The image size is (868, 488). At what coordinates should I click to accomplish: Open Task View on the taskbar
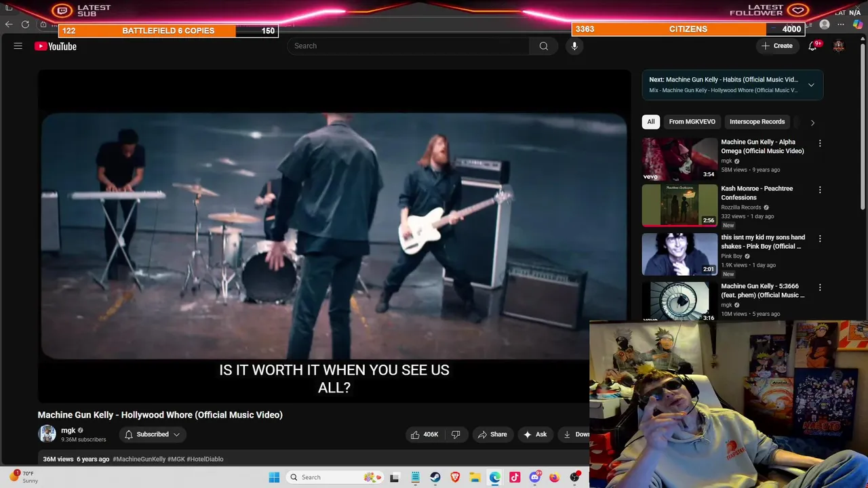pos(395,477)
